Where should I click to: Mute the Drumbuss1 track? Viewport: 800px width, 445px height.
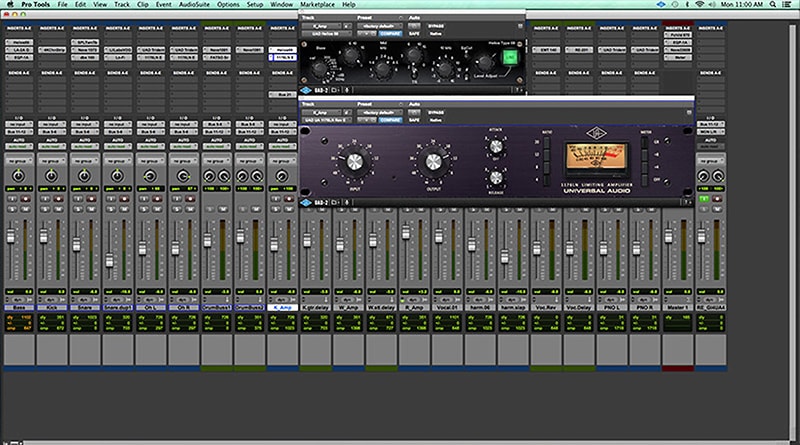pos(222,209)
